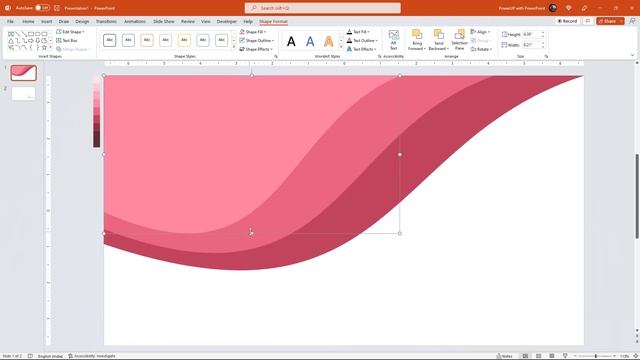The height and width of the screenshot is (360, 640).
Task: Open Format Shape dialog launcher in Shape Styles
Action: tap(276, 56)
